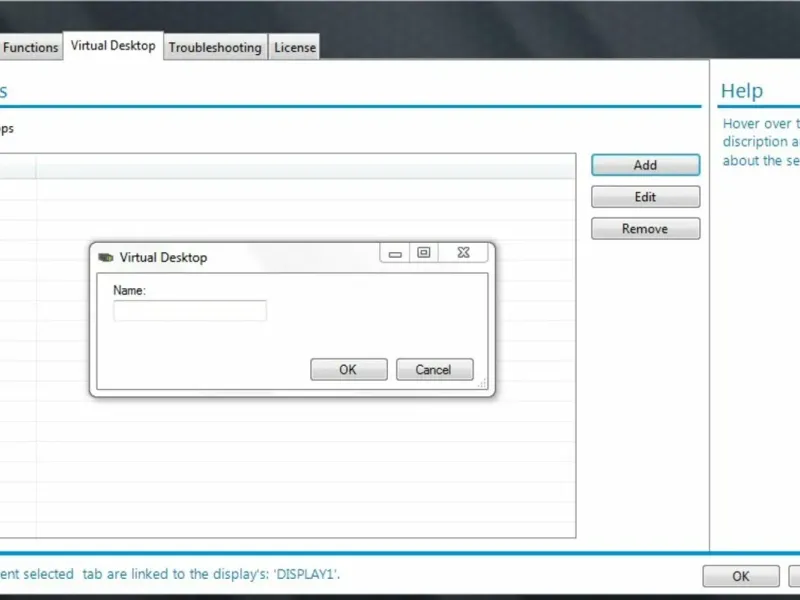The width and height of the screenshot is (800, 600).
Task: Click OK in the main settings window
Action: click(741, 576)
